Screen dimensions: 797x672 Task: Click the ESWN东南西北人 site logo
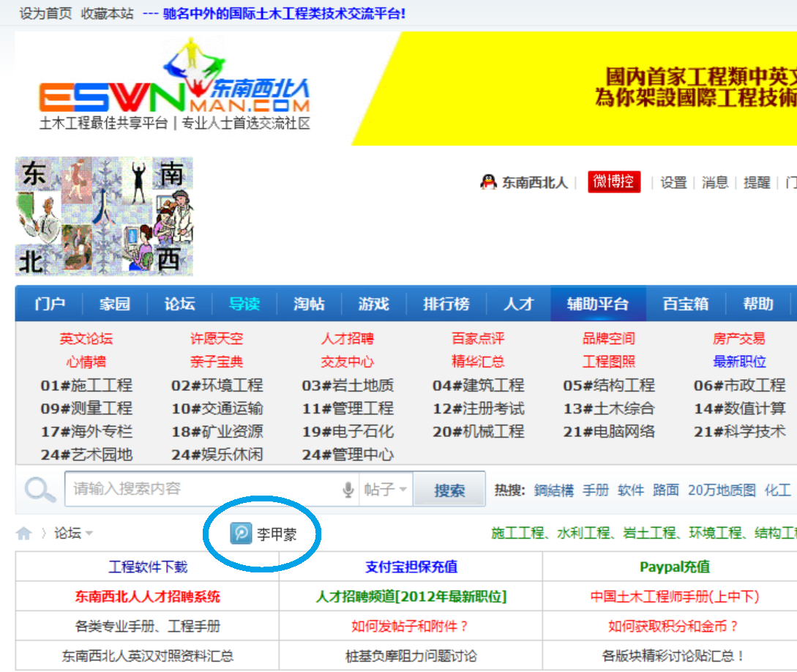click(175, 84)
